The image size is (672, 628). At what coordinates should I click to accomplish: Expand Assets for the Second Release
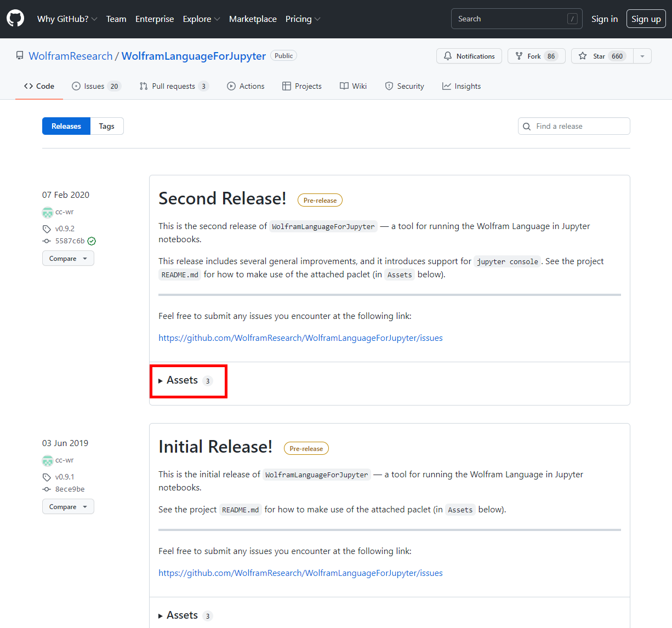click(x=185, y=380)
